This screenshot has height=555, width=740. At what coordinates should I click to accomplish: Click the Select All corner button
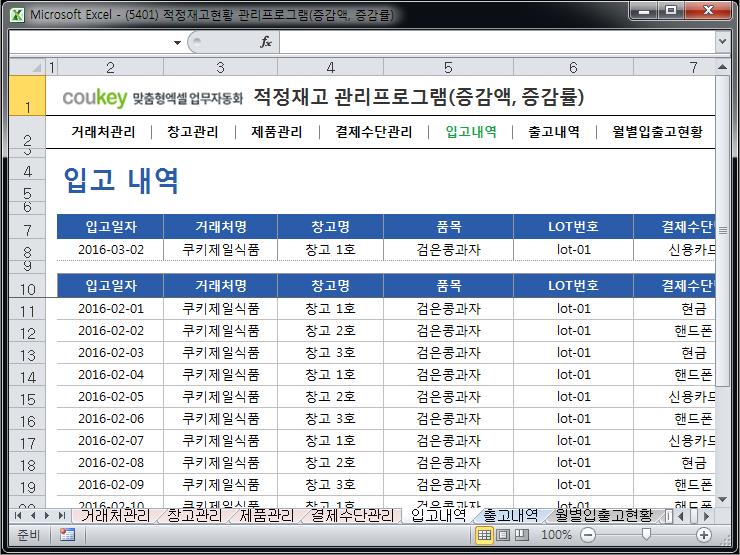(27, 67)
